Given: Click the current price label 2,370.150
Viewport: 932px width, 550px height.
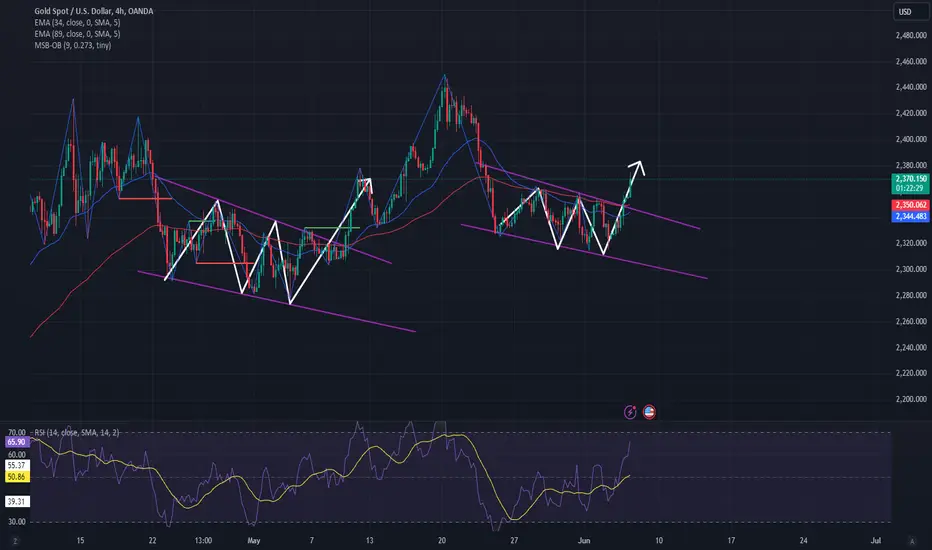Looking at the screenshot, I should click(x=911, y=179).
